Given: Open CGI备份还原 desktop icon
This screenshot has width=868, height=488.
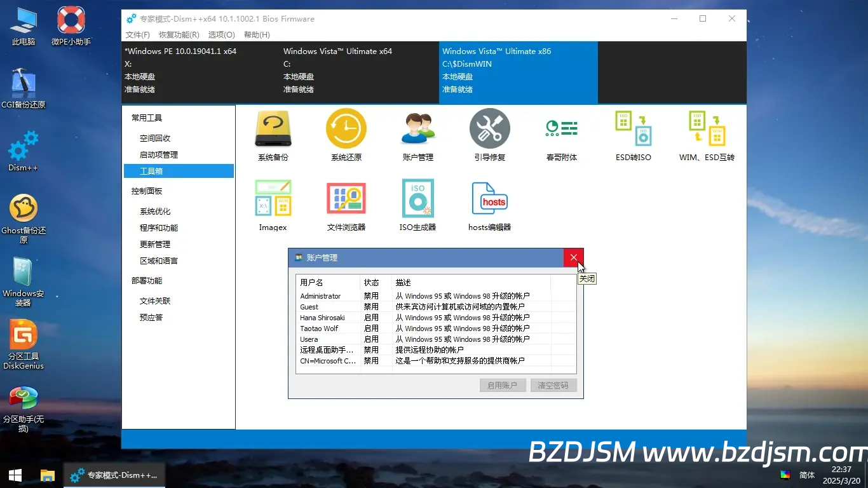Looking at the screenshot, I should pos(24,88).
